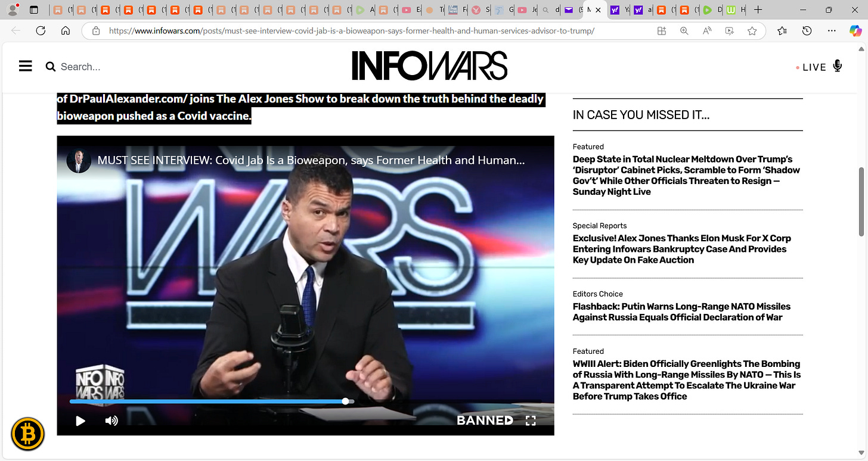Click the Special Reports category label

tap(600, 226)
